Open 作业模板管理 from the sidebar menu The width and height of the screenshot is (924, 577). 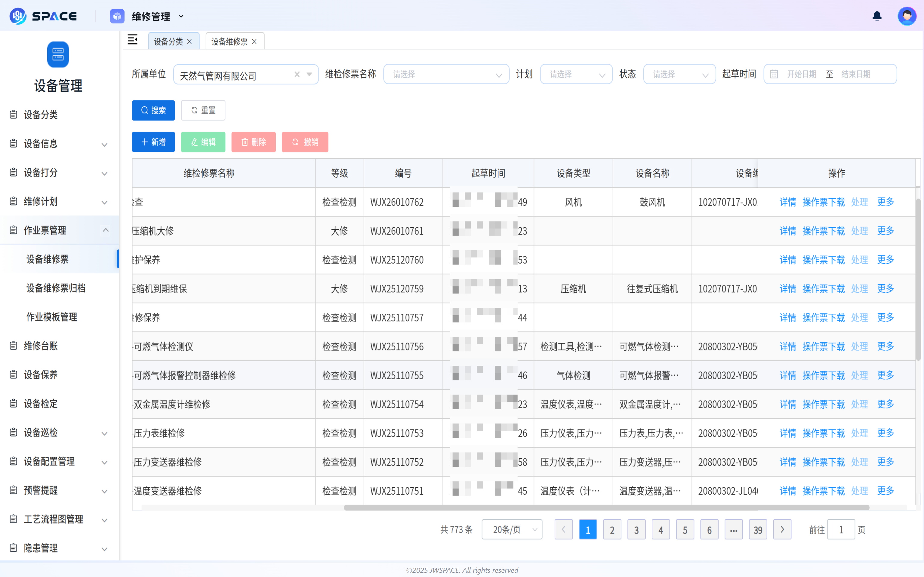pos(51,317)
